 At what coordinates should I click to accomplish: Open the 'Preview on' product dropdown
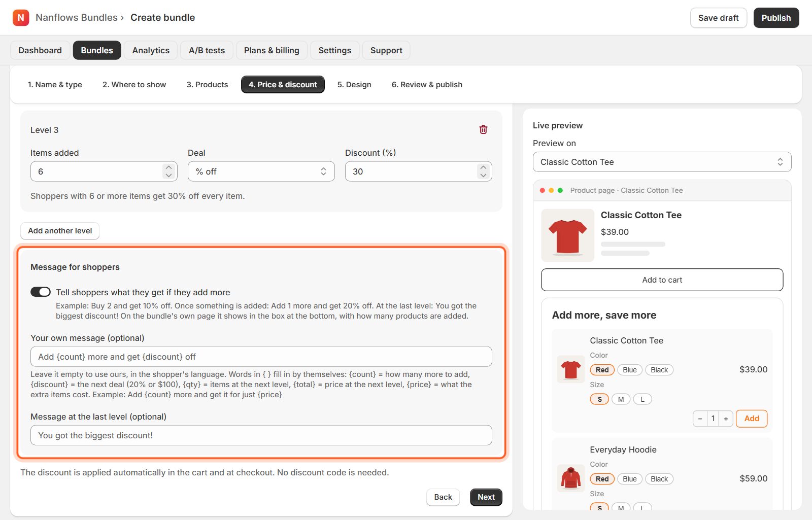(x=662, y=162)
